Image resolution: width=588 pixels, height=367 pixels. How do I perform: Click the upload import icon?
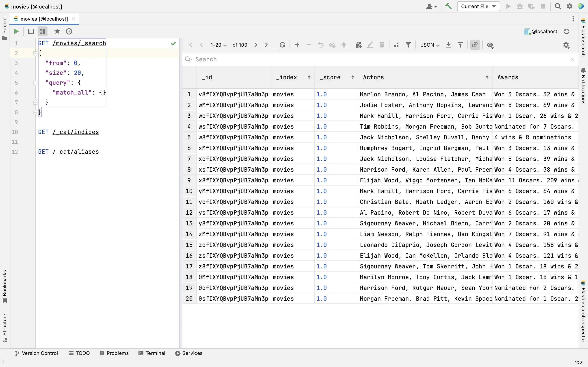pos(460,45)
